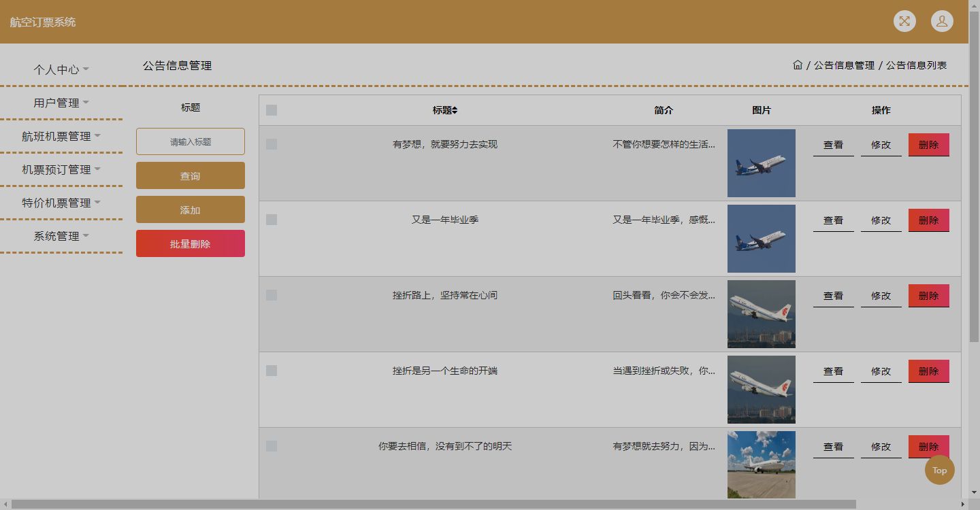Click the home icon in the breadcrumb
This screenshot has width=980, height=510.
798,65
